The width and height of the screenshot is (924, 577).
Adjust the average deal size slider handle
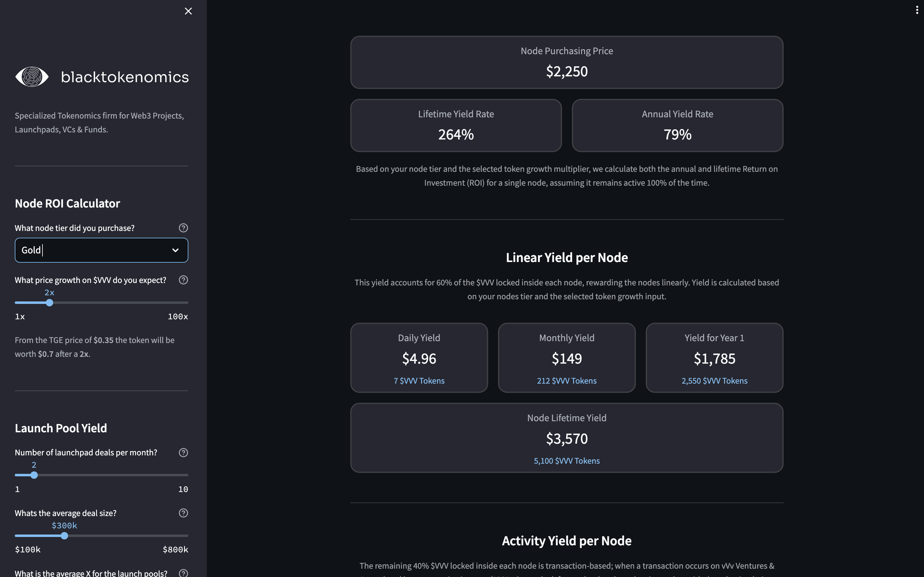(64, 536)
